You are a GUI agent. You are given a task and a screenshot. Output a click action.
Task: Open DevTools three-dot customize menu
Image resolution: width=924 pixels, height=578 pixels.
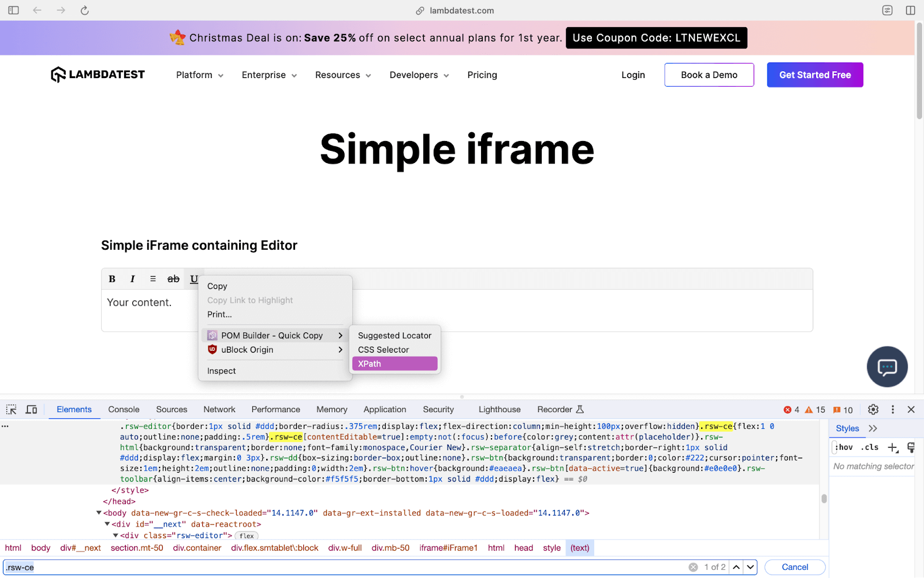point(892,409)
